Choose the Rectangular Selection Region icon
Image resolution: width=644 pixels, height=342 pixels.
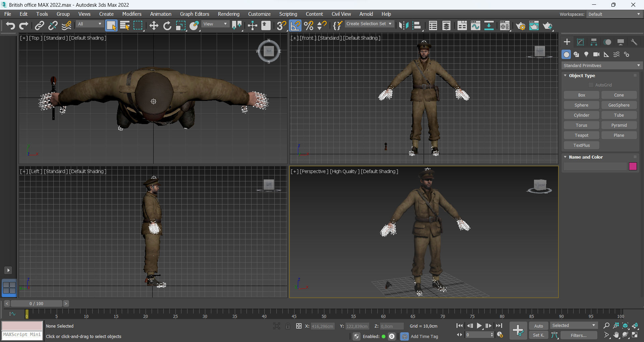(138, 26)
